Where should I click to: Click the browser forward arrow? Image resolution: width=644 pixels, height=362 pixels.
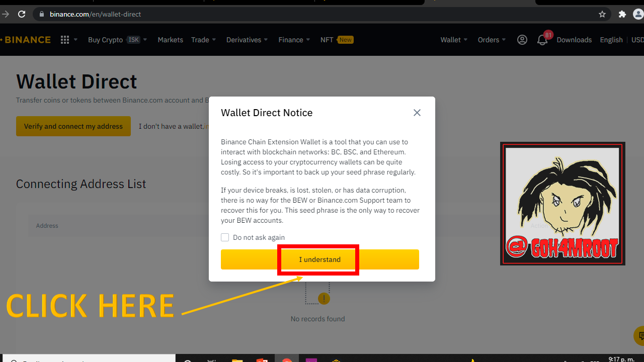coord(6,14)
